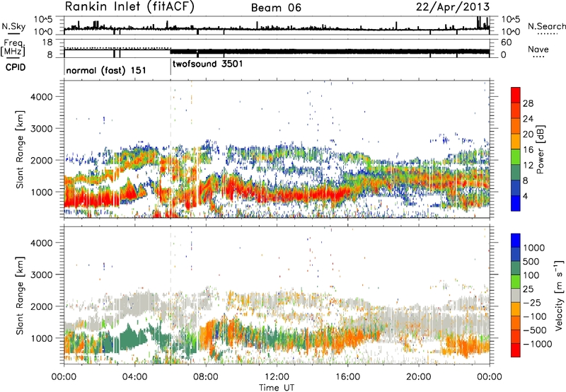
Task: Click the 'Freq. [MHz]' axis label
Action: pyautogui.click(x=13, y=48)
